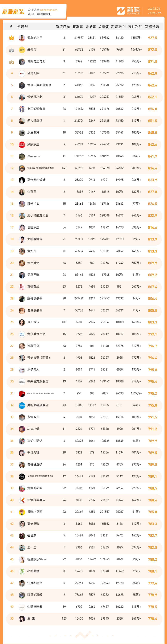Click the gold crown rank-one icon

[11, 38]
